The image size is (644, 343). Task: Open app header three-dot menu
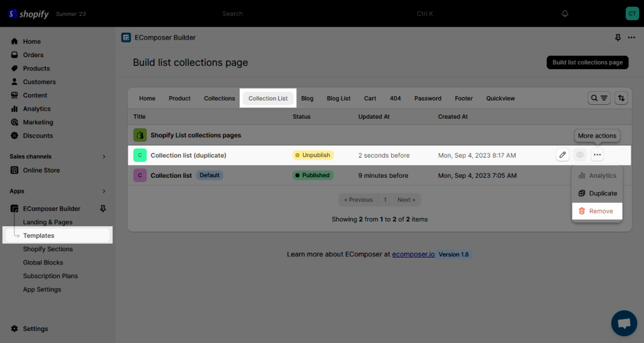point(631,38)
